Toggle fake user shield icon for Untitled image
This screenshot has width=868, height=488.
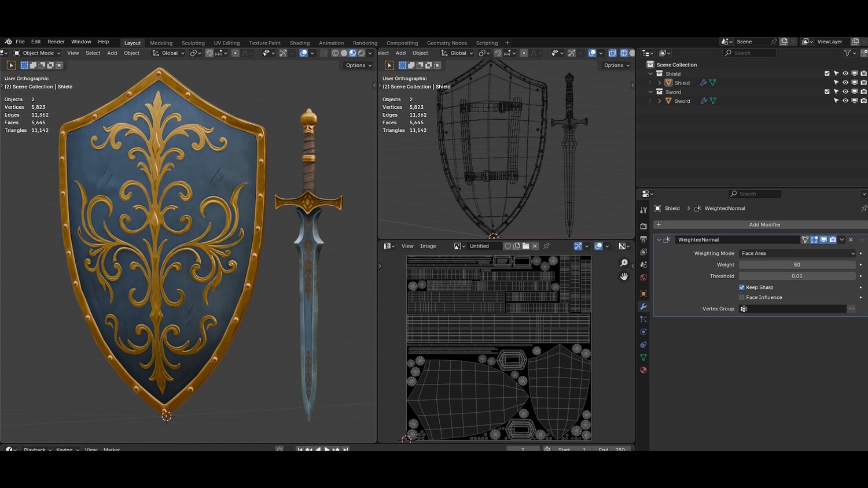point(507,246)
